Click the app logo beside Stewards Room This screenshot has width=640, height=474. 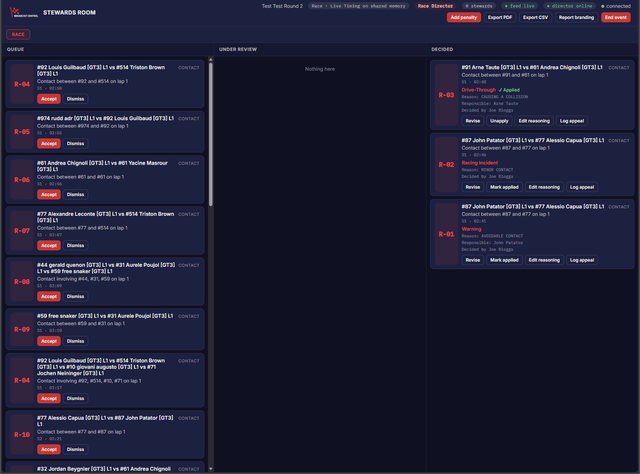point(24,12)
